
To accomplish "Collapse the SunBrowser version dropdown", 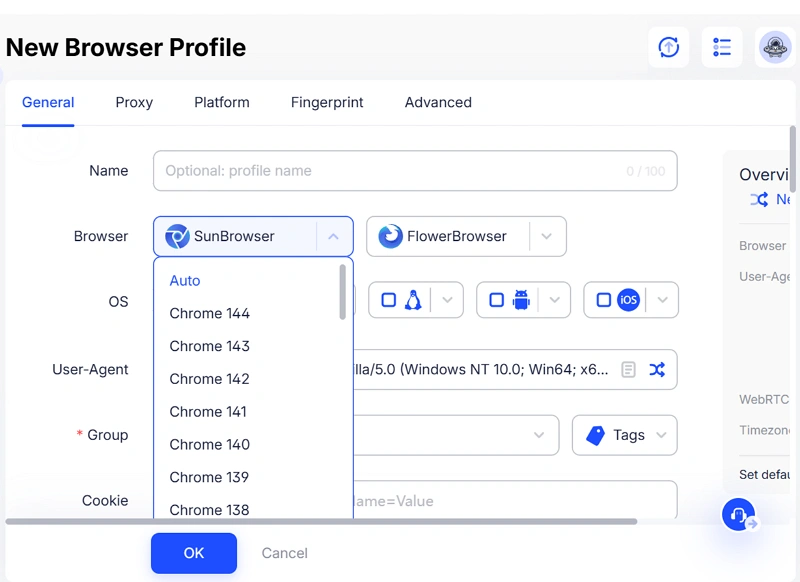I will click(x=334, y=237).
